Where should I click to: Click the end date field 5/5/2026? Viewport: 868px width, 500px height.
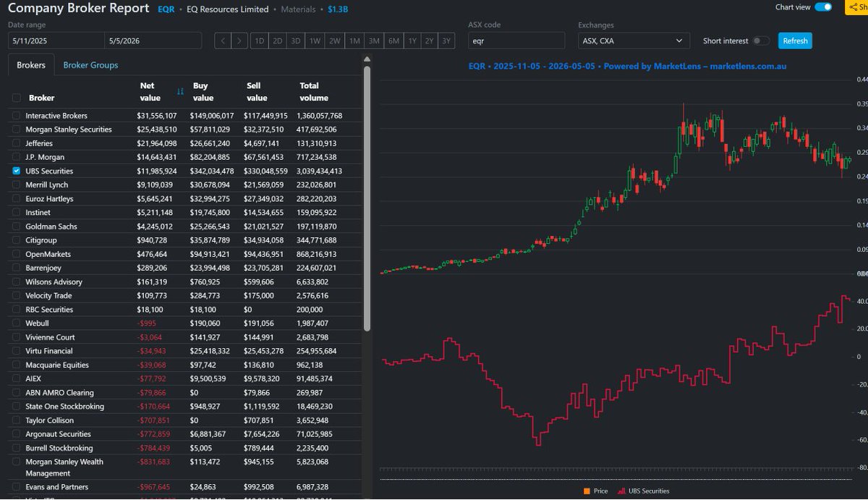[x=153, y=41]
